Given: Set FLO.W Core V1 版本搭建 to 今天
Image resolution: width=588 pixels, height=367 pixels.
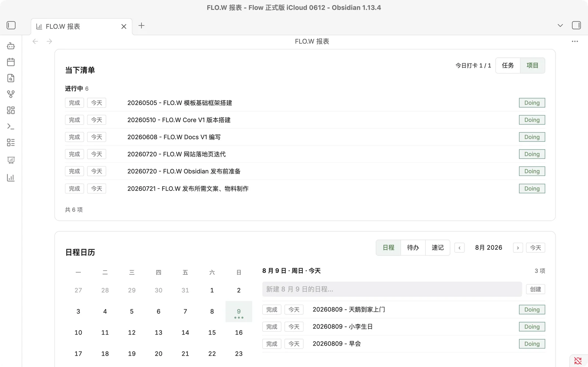Looking at the screenshot, I should (97, 120).
